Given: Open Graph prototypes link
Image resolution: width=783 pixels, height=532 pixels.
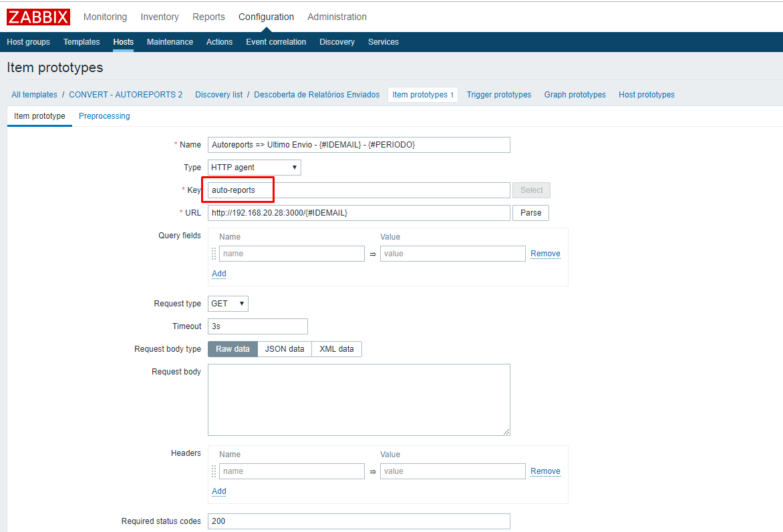Looking at the screenshot, I should click(575, 95).
